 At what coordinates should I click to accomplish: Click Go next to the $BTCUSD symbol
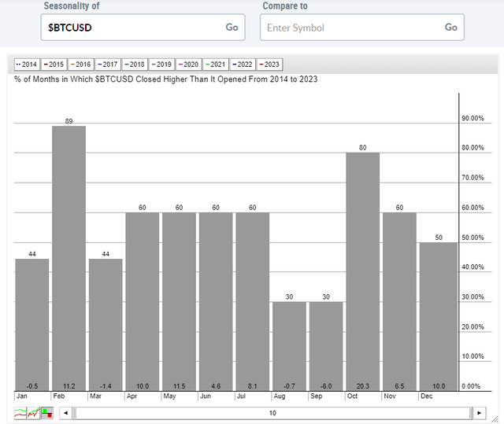point(232,27)
